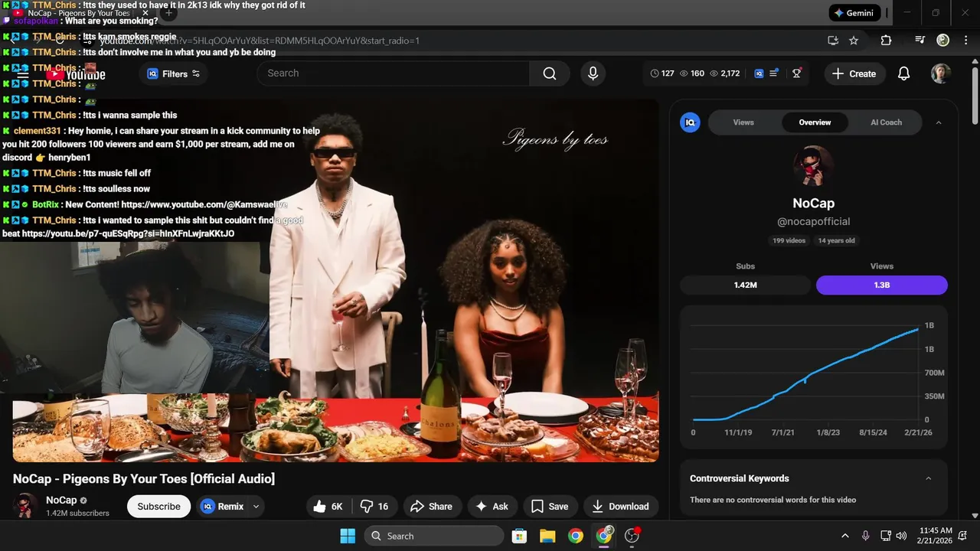
Task: Download the video
Action: [x=620, y=507]
